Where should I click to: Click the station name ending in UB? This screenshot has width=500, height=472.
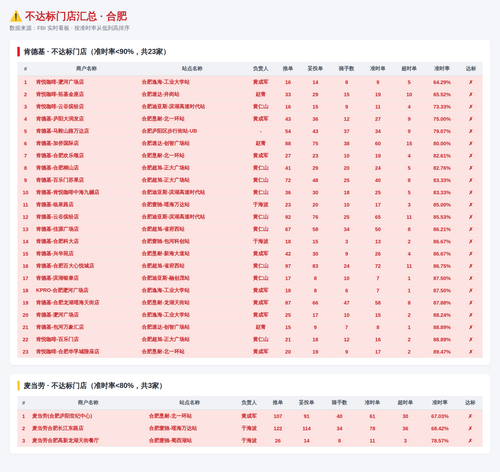point(169,131)
